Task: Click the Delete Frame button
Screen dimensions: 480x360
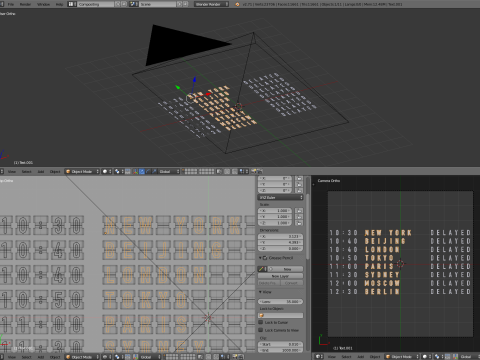Action: (269, 283)
